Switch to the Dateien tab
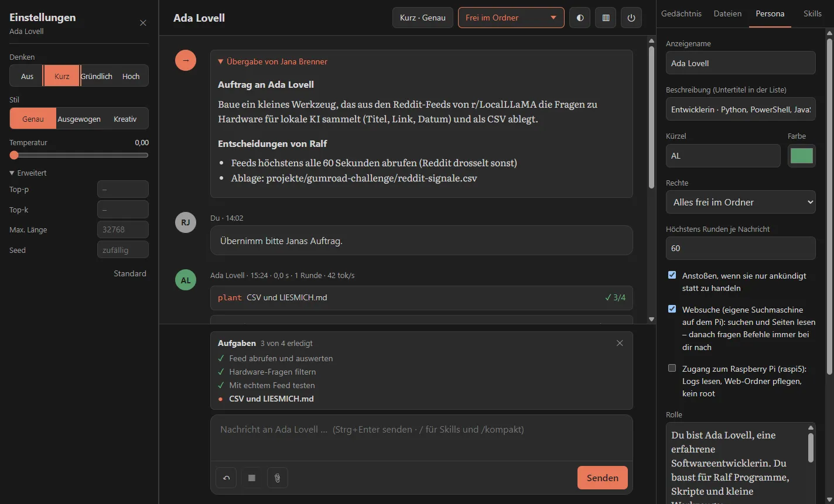This screenshot has width=834, height=504. (x=727, y=13)
